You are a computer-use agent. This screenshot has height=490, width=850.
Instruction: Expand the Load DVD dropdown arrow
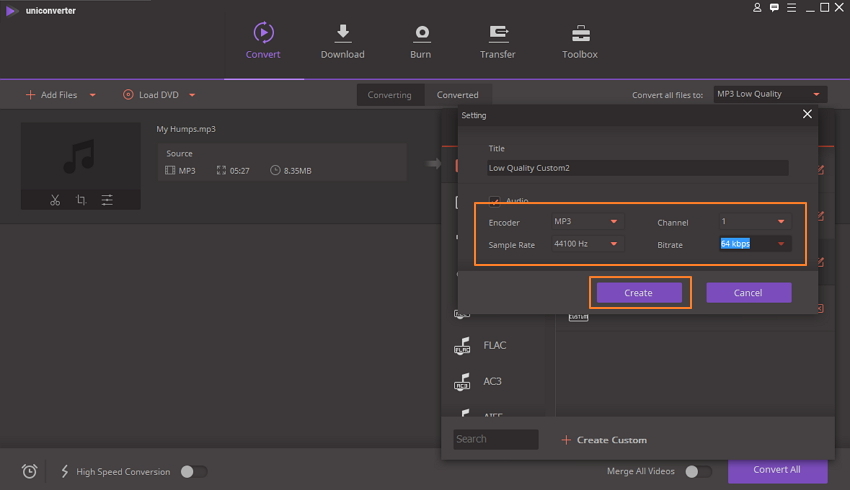[x=192, y=95]
